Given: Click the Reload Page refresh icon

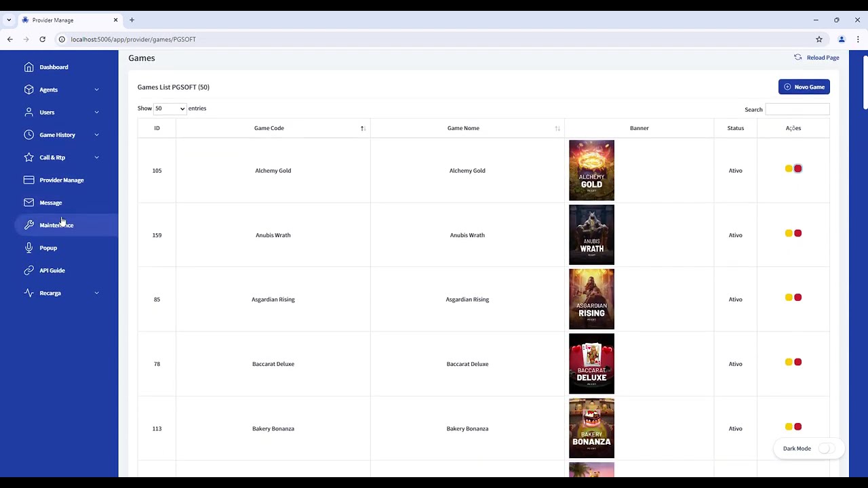Looking at the screenshot, I should click(x=797, y=58).
